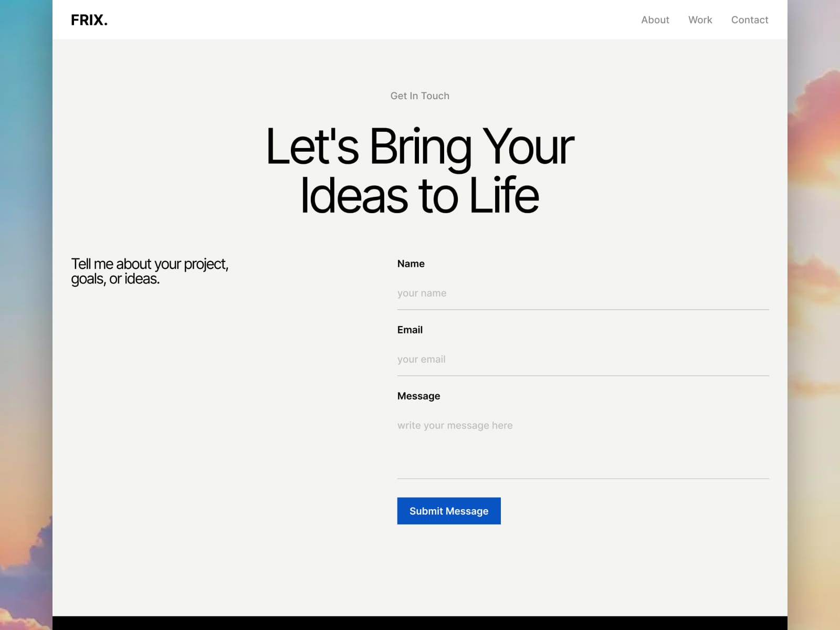840x630 pixels.
Task: Click the 'Ideas to Life' heading line
Action: click(x=420, y=195)
